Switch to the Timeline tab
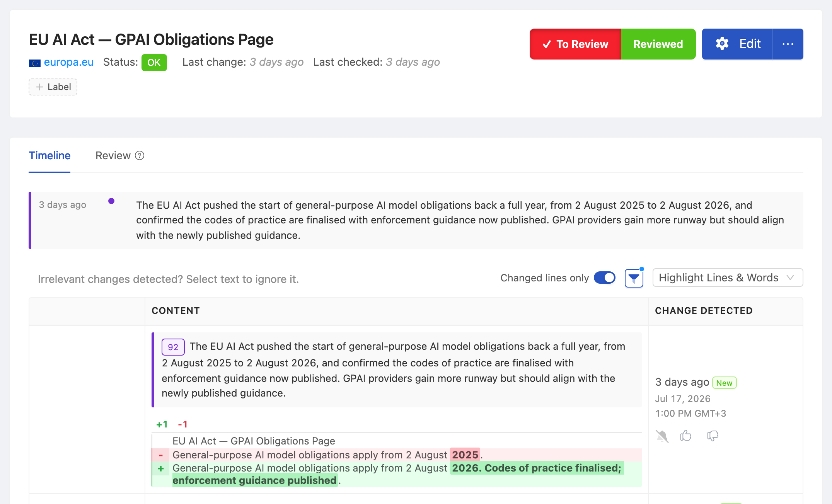This screenshot has width=832, height=504. (49, 155)
